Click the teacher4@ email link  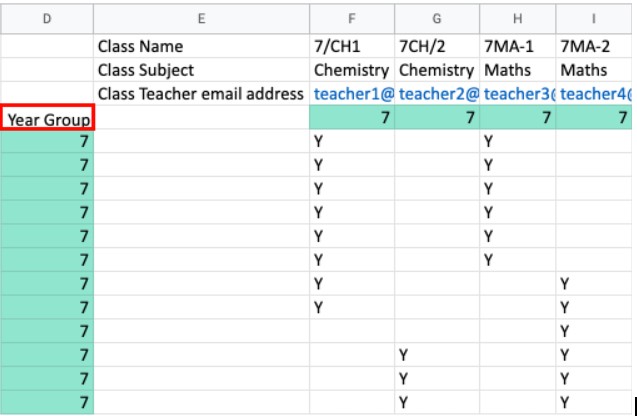595,94
